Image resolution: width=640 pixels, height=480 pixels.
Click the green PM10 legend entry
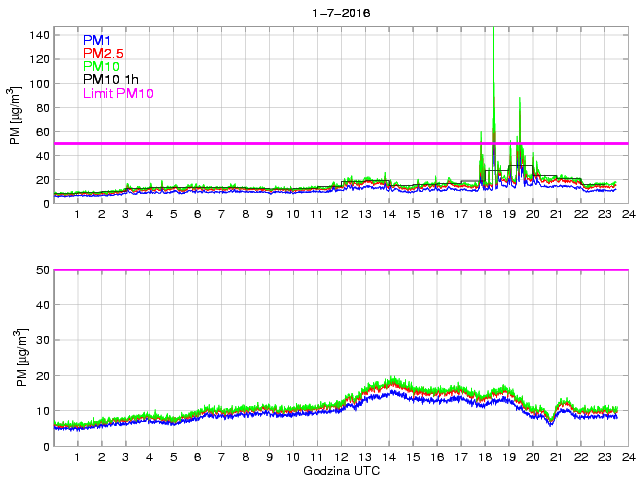tap(100, 66)
